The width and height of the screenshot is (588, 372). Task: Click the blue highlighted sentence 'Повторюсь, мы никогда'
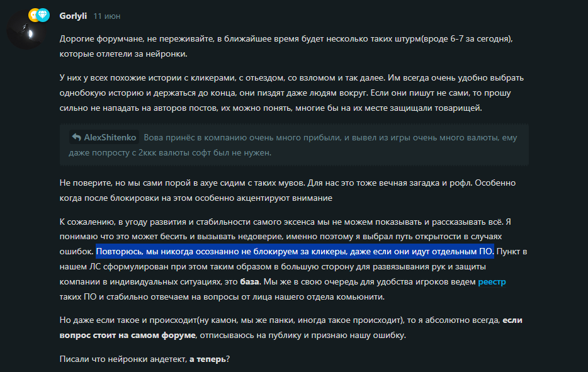[x=295, y=251]
